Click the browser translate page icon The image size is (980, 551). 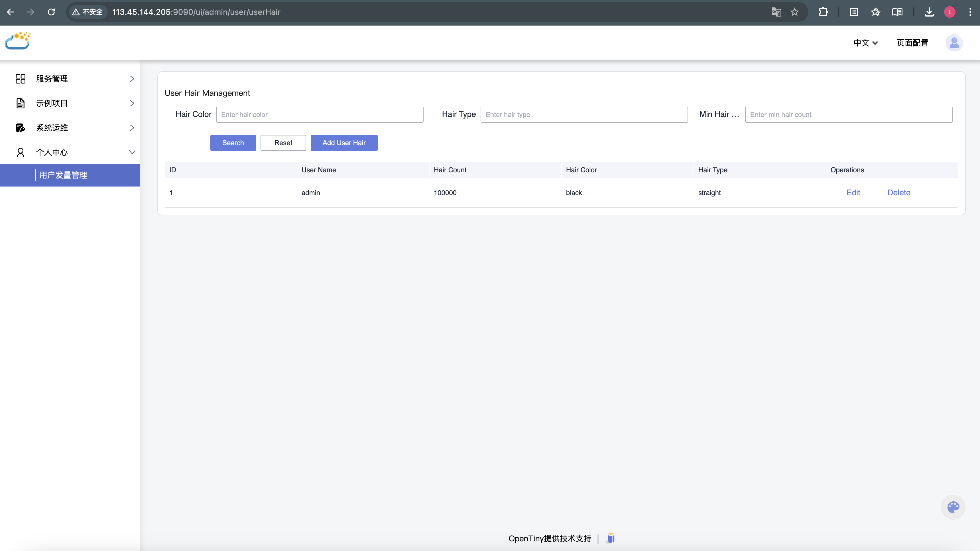(776, 12)
